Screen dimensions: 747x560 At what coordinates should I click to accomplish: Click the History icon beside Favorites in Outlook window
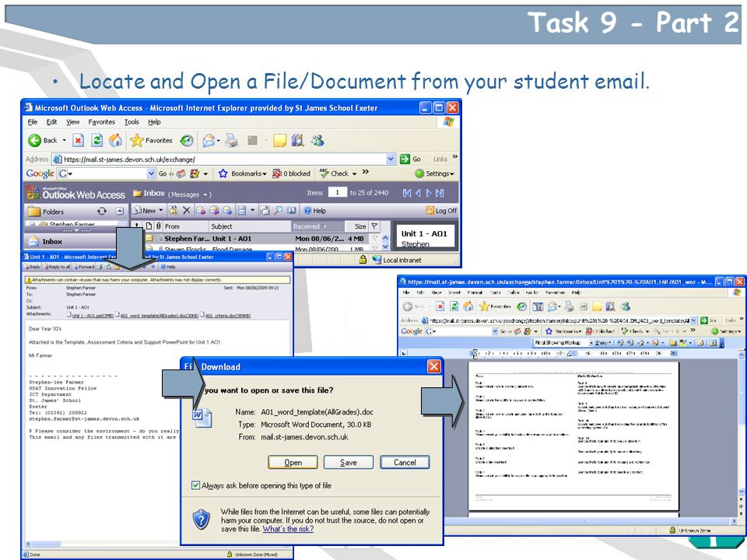point(186,141)
